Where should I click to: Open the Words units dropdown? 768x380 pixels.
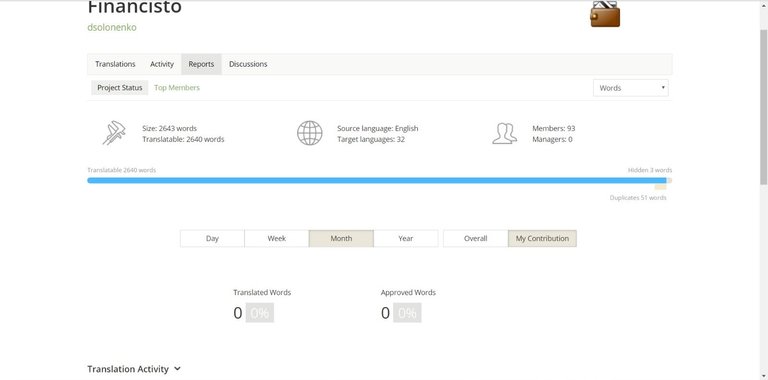(630, 88)
